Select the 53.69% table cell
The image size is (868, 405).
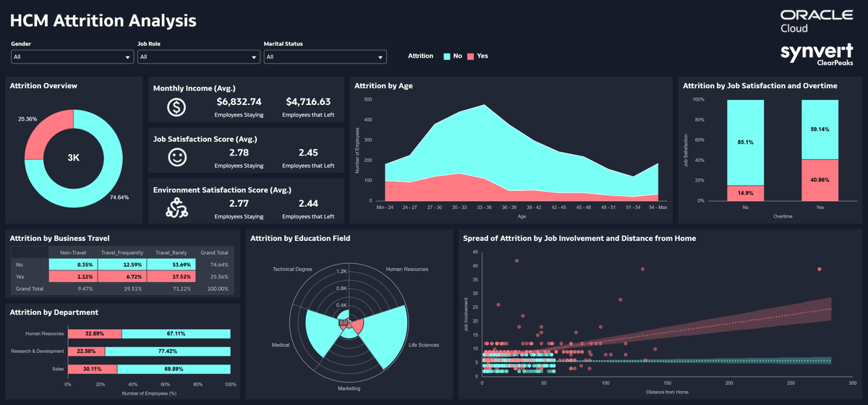(171, 265)
